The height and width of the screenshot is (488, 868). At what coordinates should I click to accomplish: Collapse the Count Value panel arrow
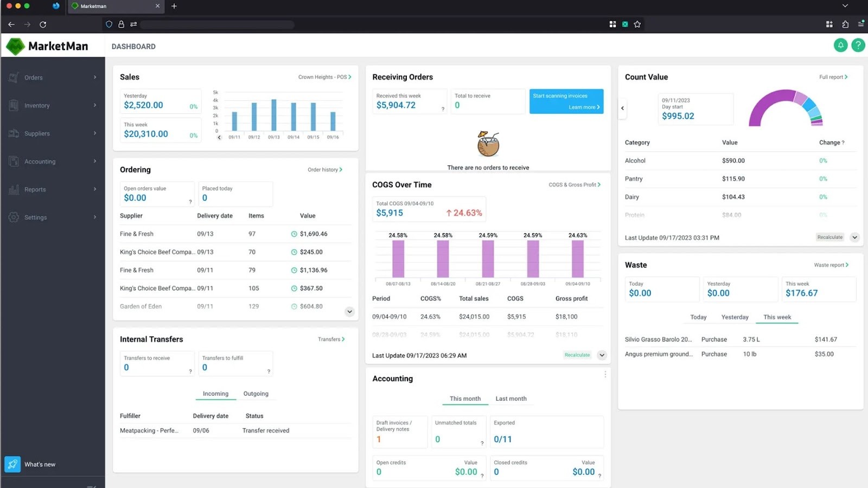[622, 108]
